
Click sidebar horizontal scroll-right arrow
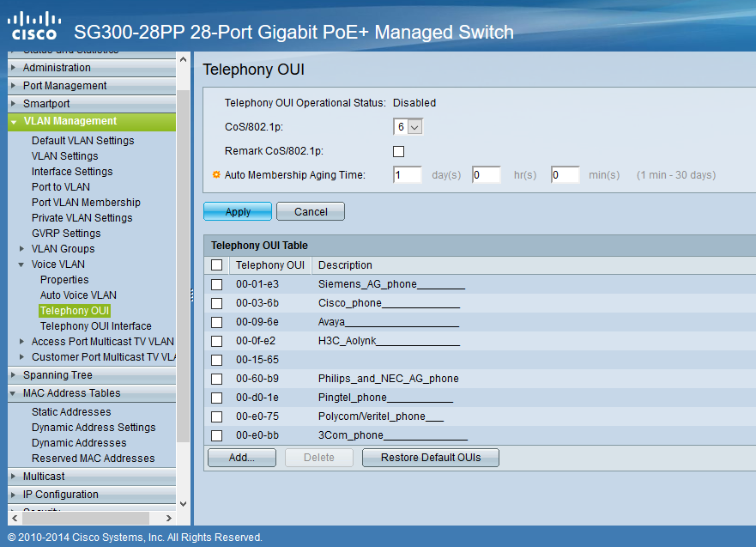coord(169,518)
